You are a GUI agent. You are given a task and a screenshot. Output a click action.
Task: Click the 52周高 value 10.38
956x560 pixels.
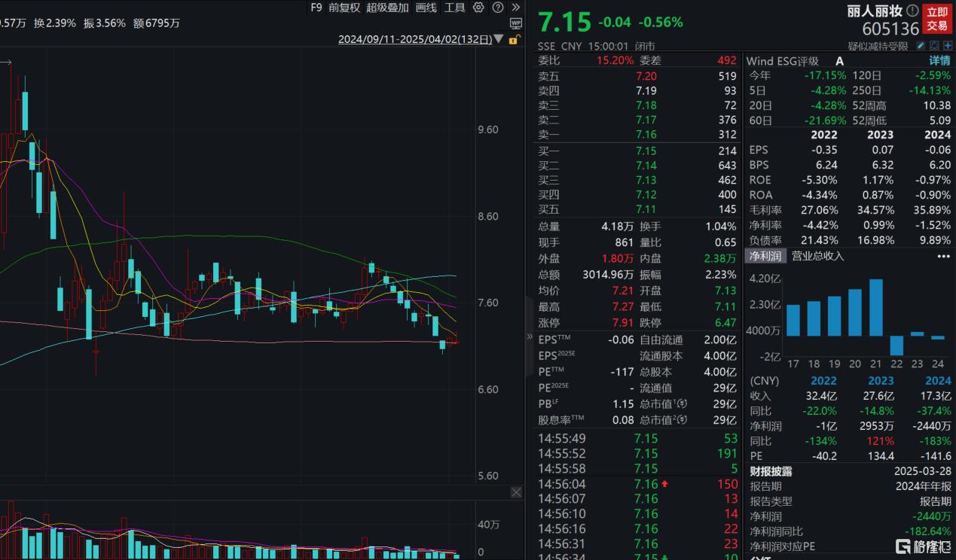pyautogui.click(x=936, y=105)
